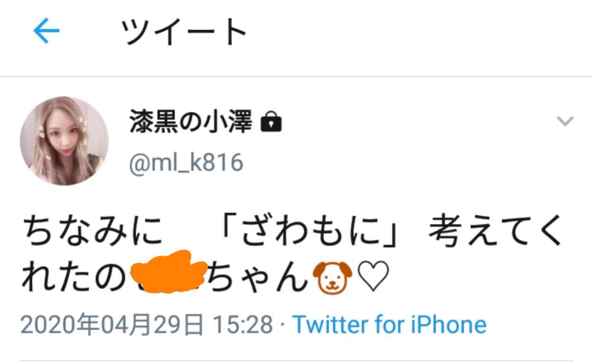Click the orange scribble covering the name
Viewport: 592px width, 364px height.
(x=169, y=272)
